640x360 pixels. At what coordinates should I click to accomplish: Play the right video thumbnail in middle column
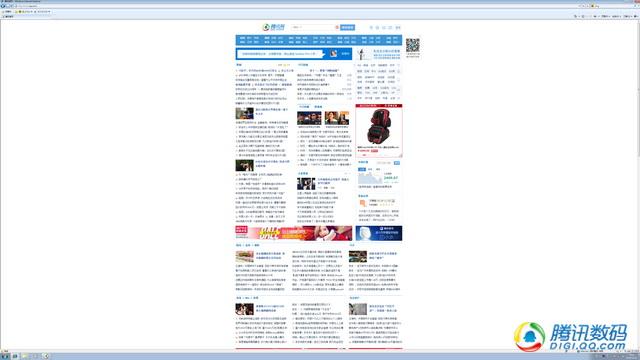337,118
